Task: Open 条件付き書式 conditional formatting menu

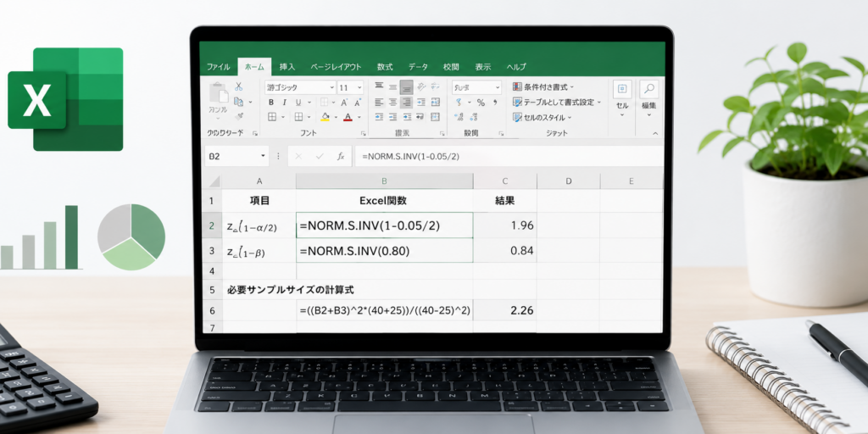Action: coord(543,87)
